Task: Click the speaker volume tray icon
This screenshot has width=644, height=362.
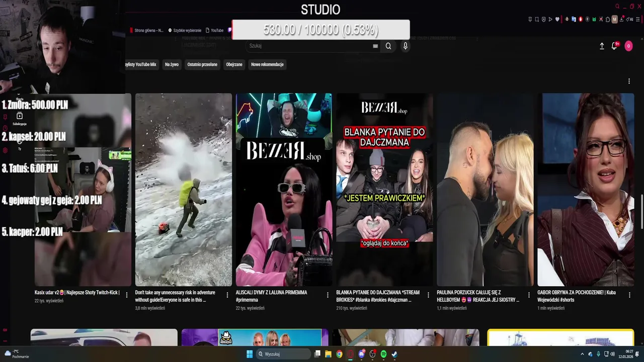Action: [613, 354]
